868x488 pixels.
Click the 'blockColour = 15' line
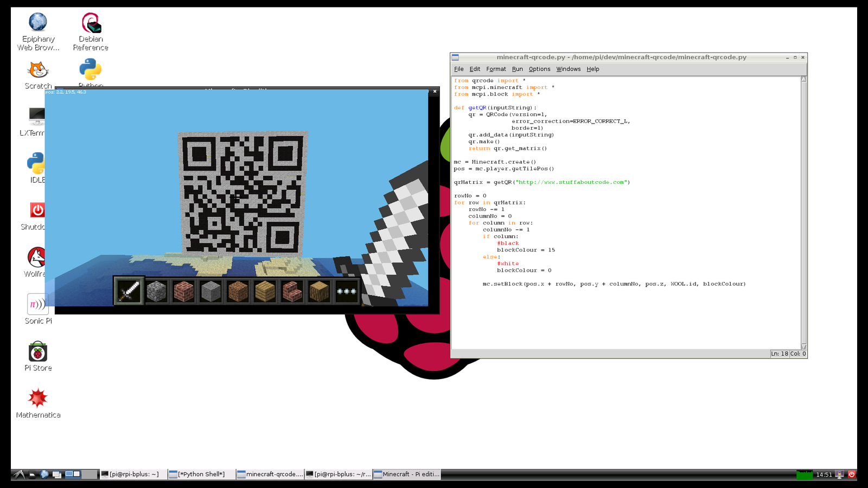tap(526, 250)
